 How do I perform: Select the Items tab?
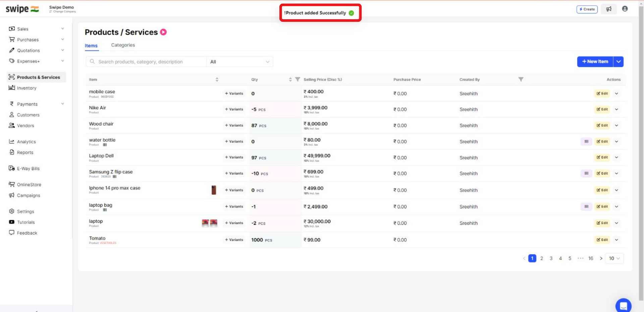point(91,46)
